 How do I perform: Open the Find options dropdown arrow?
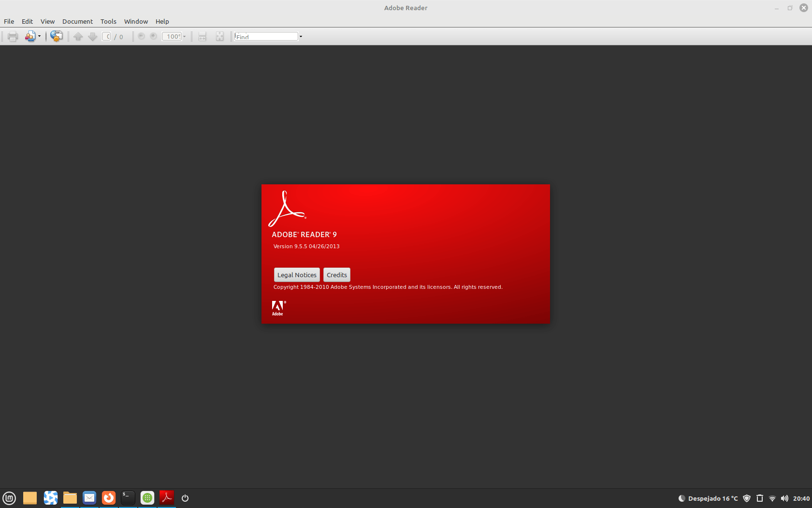pos(301,36)
